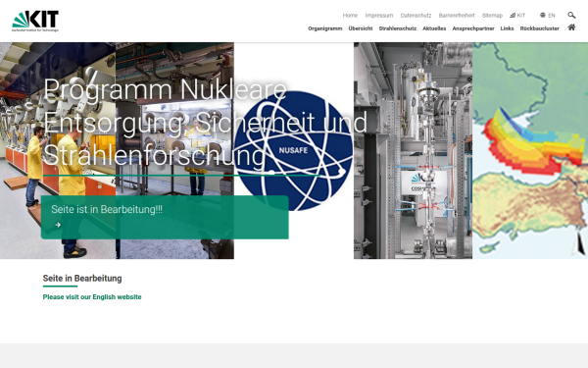Switch language via the EN globe link

548,16
